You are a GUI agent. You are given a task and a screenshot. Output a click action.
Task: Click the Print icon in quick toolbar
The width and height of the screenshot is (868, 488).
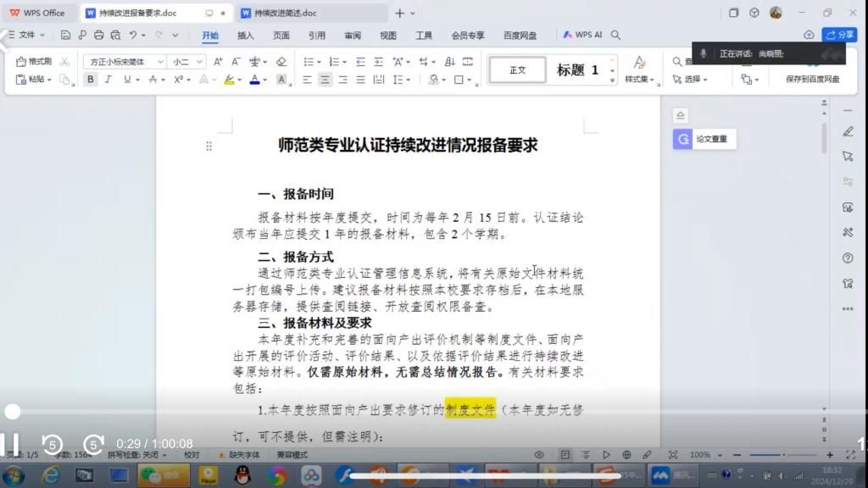click(x=98, y=35)
